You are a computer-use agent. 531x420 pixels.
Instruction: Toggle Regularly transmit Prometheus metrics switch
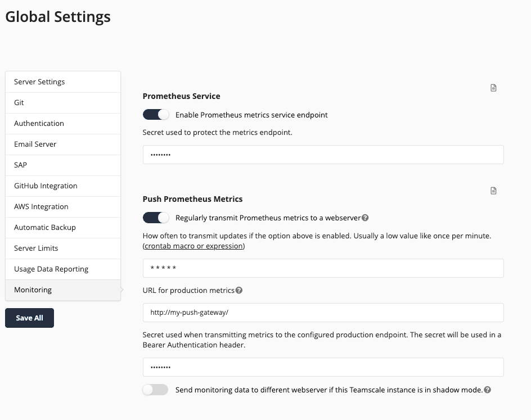click(155, 218)
